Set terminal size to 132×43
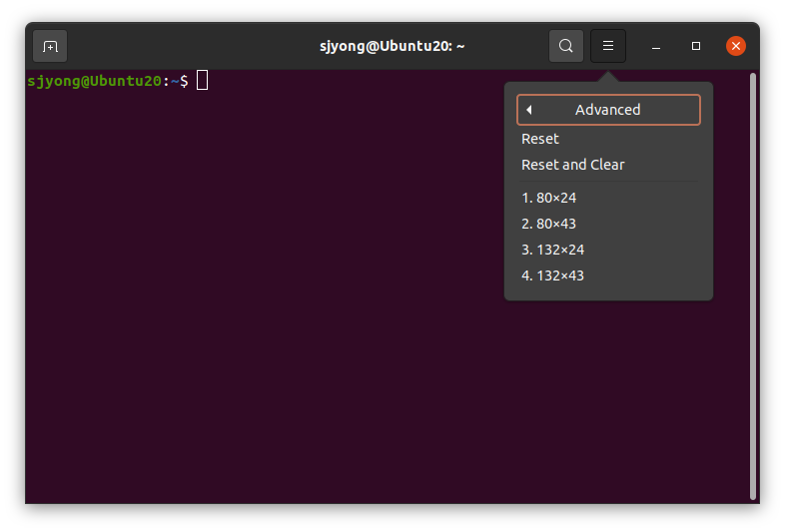The width and height of the screenshot is (785, 532). tap(608, 275)
